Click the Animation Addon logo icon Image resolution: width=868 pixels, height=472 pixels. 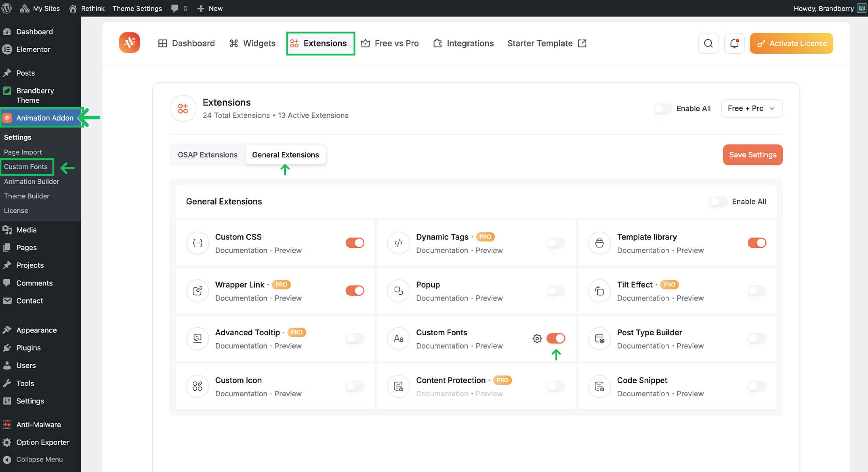click(x=129, y=43)
